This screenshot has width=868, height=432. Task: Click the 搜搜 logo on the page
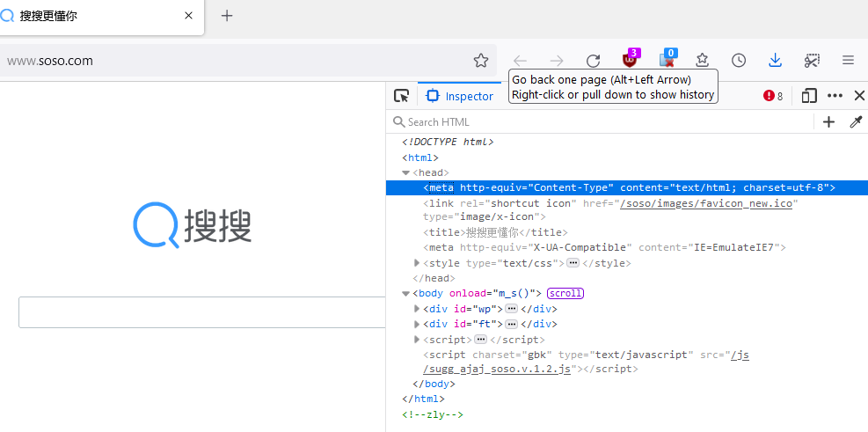[x=193, y=225]
